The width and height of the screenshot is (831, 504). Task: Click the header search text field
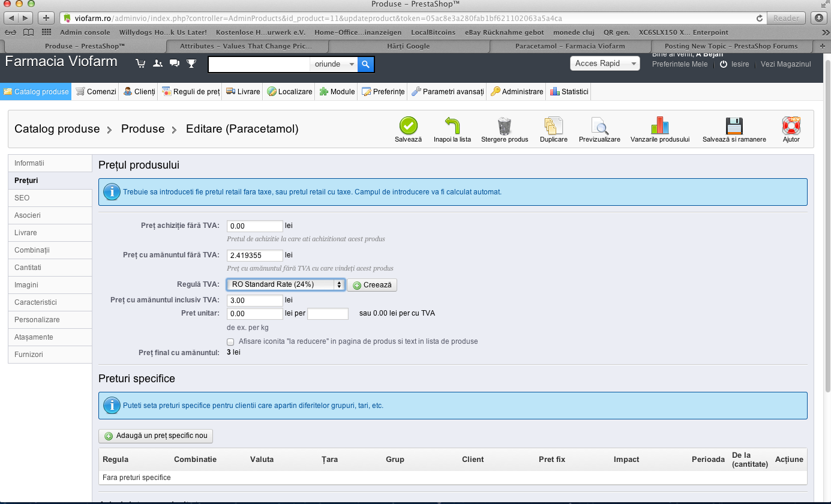[x=259, y=64]
